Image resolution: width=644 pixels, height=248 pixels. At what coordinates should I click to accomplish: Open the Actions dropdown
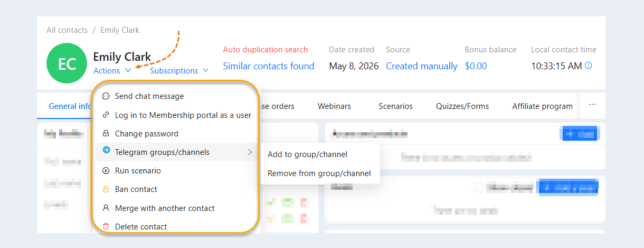coord(112,70)
